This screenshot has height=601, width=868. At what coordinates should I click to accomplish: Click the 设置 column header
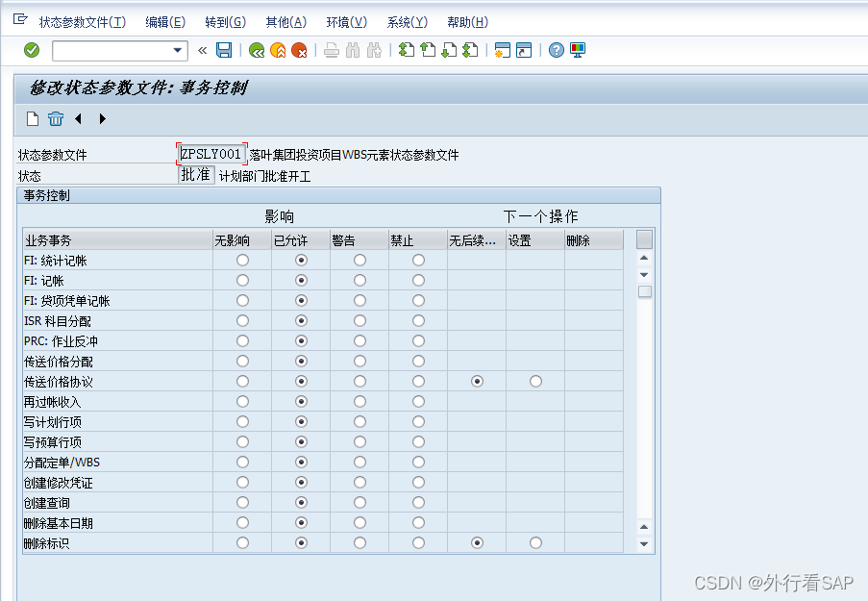(x=535, y=240)
